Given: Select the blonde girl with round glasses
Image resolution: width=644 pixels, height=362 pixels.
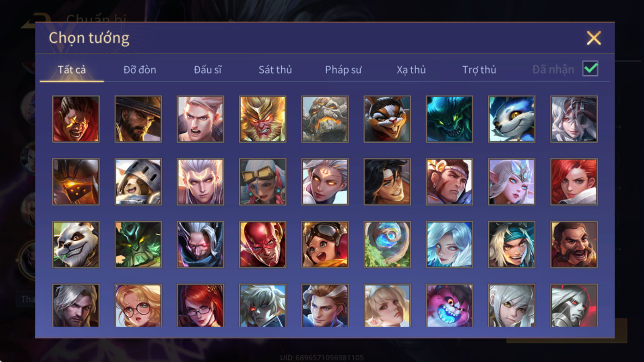Looking at the screenshot, I should (x=138, y=306).
